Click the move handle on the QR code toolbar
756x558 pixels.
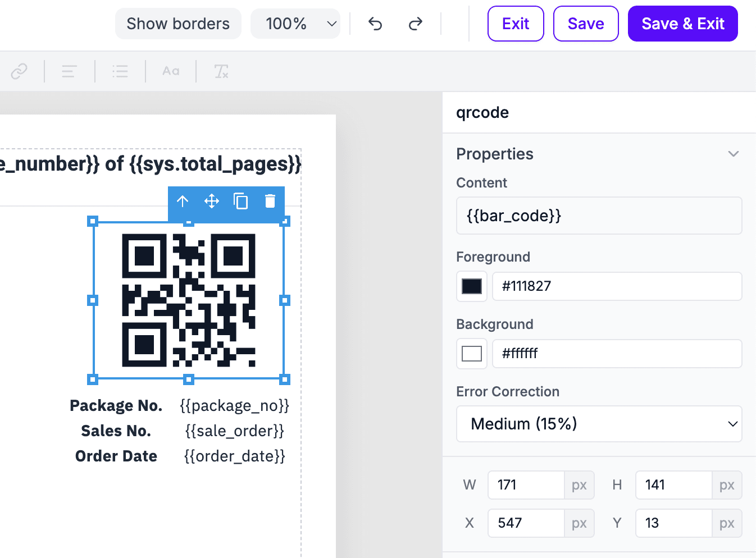(212, 202)
